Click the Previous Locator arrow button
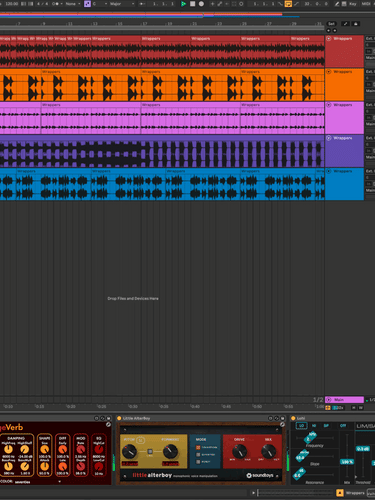The image size is (375, 500). [x=328, y=30]
